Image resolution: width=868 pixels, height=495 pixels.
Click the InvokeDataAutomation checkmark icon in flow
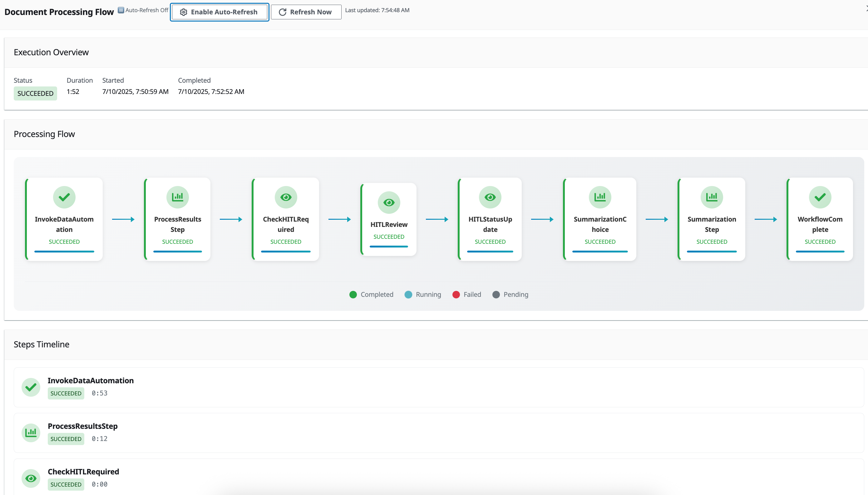[x=64, y=197]
